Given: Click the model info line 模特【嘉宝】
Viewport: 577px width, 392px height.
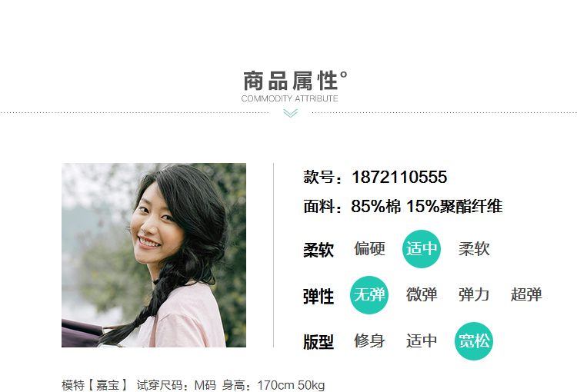Looking at the screenshot, I should [95, 385].
